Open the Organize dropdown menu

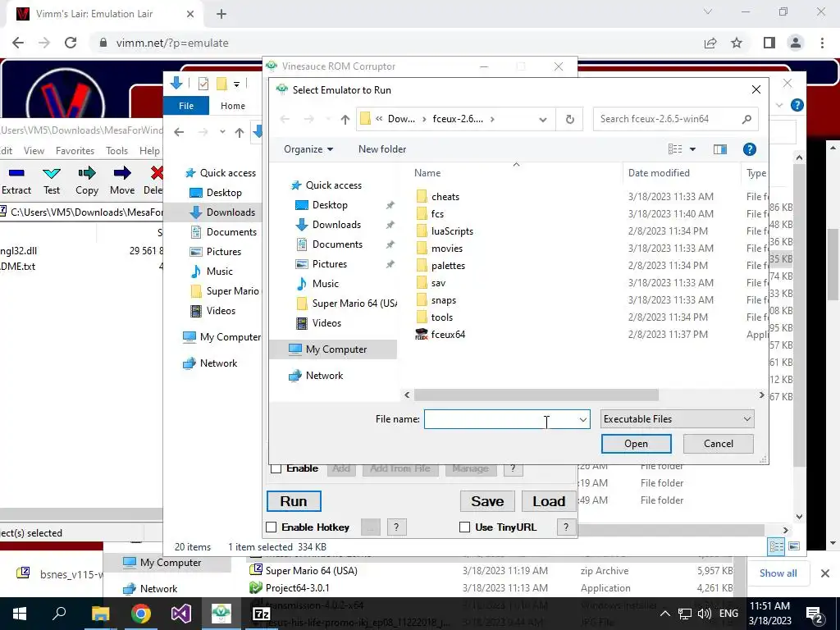308,149
